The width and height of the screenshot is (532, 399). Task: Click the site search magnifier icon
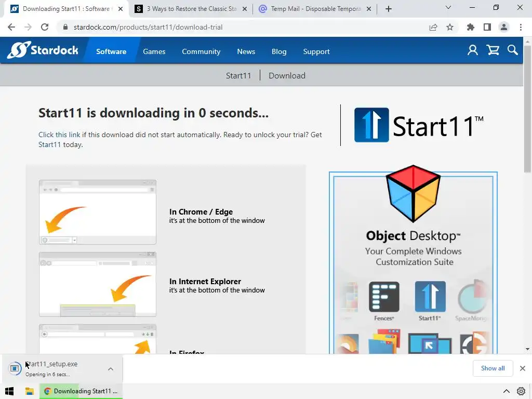(513, 50)
